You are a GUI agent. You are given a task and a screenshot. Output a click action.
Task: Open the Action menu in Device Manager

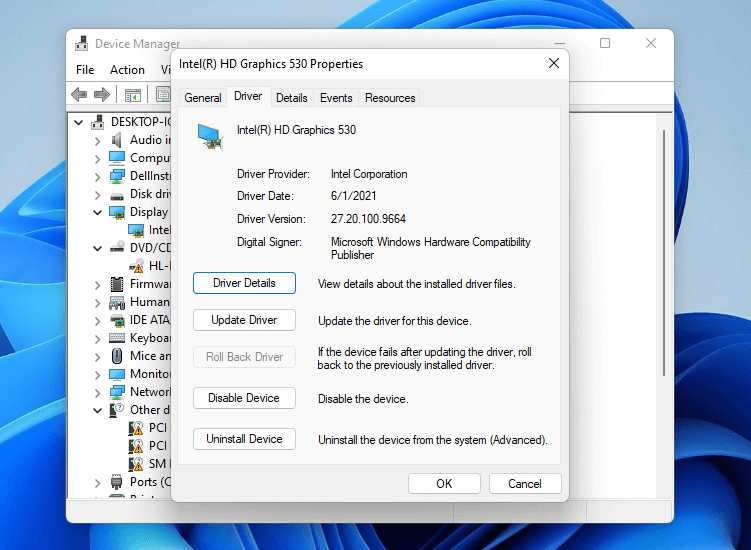tap(127, 70)
